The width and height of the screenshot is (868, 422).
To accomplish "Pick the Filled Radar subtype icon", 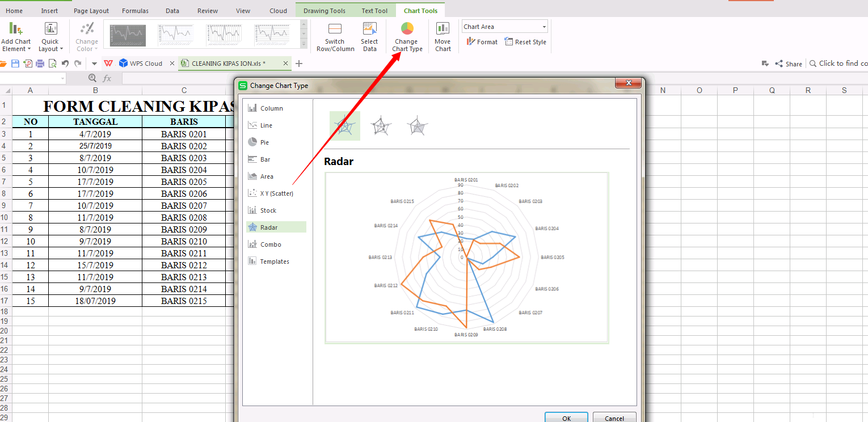I will point(417,126).
